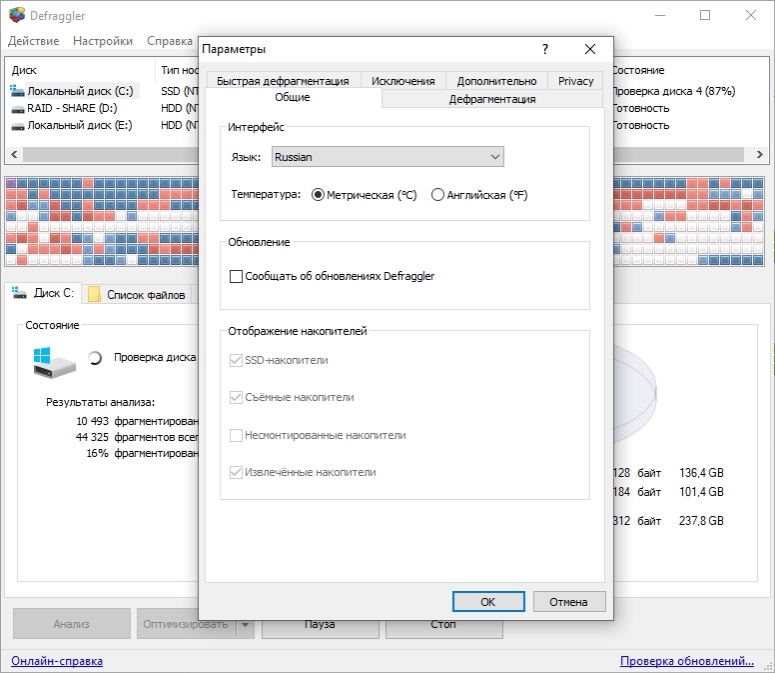This screenshot has width=775, height=673.
Task: Click the question mark help button in Параметры
Action: tap(545, 49)
